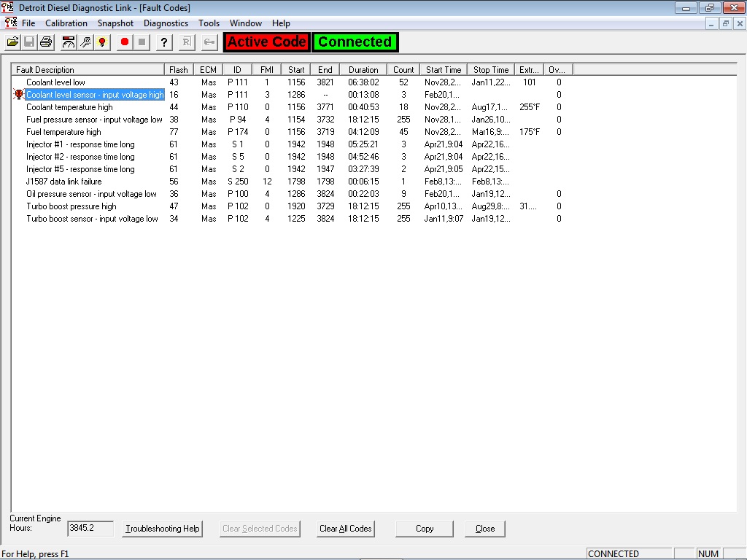This screenshot has height=560, width=747.
Task: Toggle NUM lock status in the status bar
Action: point(709,553)
